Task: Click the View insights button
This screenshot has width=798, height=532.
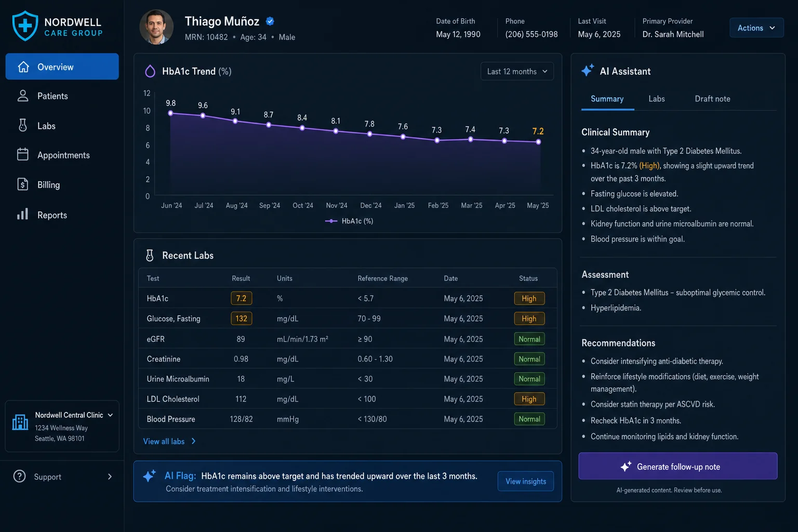Action: click(526, 481)
